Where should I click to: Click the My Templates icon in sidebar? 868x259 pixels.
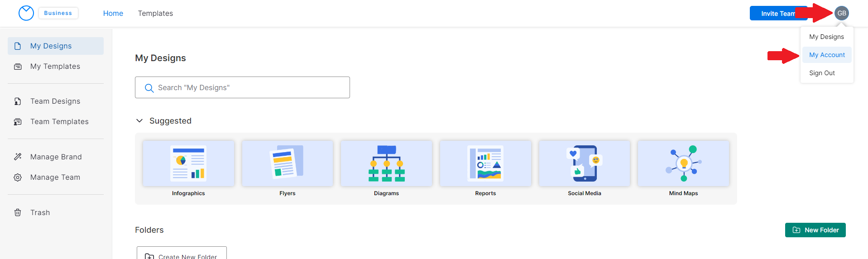(x=18, y=67)
